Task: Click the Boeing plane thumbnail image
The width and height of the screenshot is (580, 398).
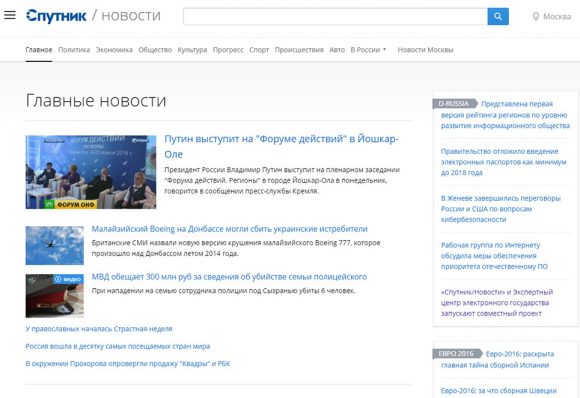Action: pyautogui.click(x=55, y=245)
